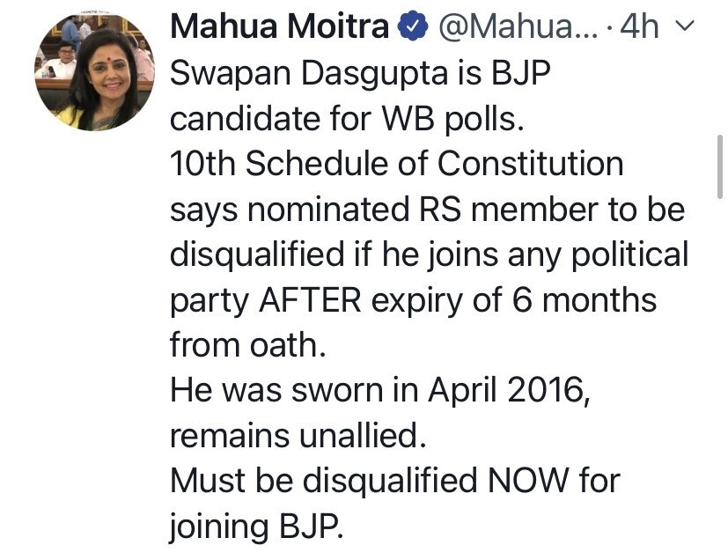
Task: Open Mahua Moitra's profile picture
Action: click(x=93, y=71)
